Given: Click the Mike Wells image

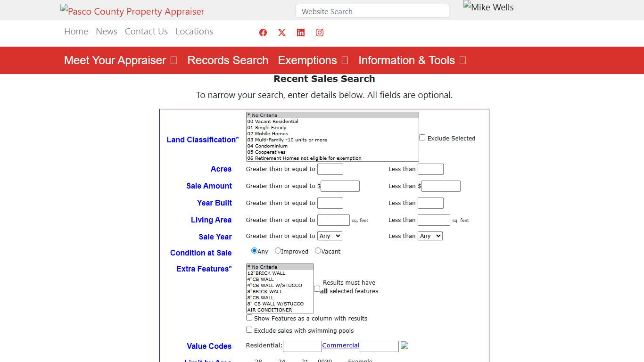Looking at the screenshot, I should click(488, 7).
